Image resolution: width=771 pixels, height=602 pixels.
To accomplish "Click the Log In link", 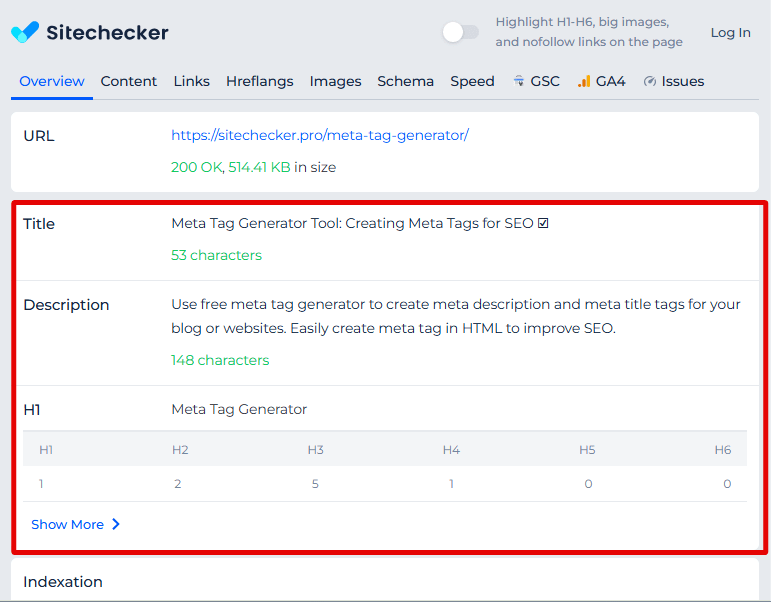I will coord(730,33).
